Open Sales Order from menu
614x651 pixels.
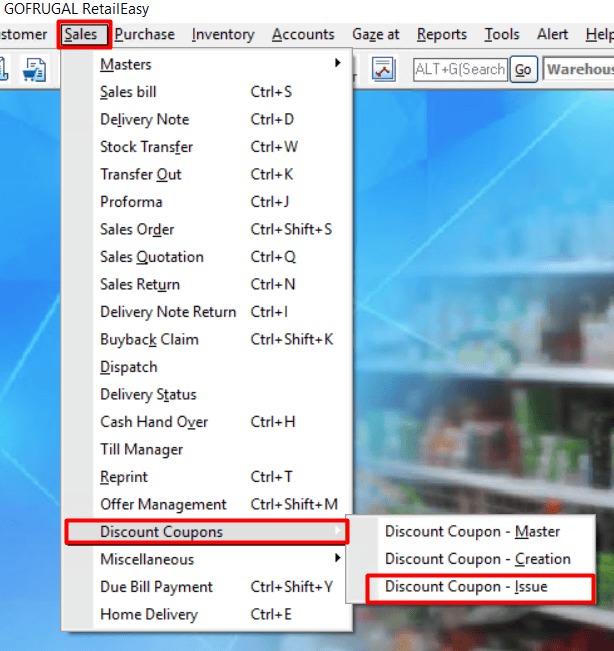pos(206,229)
